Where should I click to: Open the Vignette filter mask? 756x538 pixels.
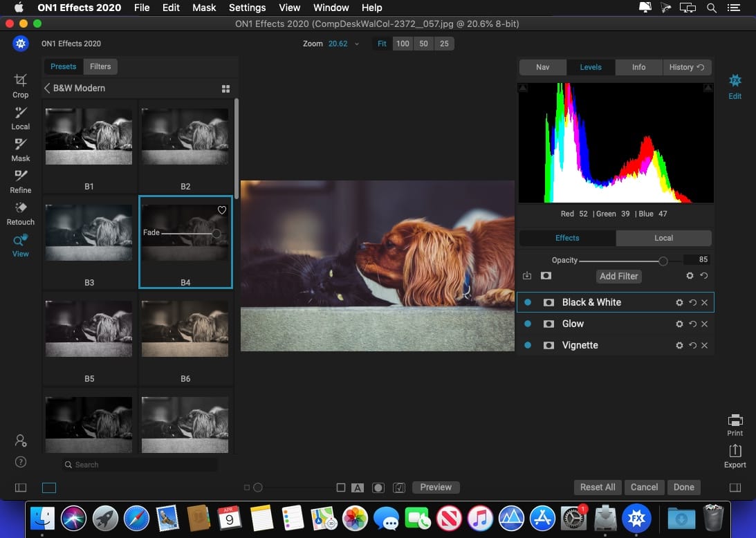pyautogui.click(x=548, y=345)
